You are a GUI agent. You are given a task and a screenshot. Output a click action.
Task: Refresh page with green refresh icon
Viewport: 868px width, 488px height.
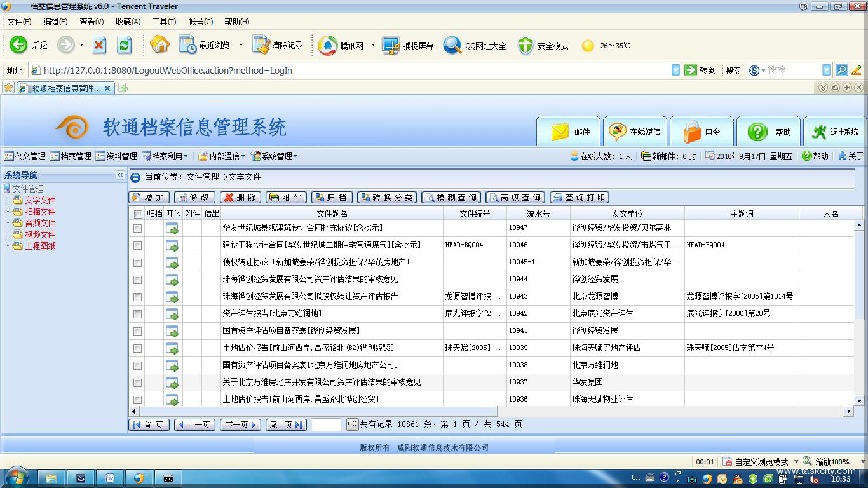[125, 45]
